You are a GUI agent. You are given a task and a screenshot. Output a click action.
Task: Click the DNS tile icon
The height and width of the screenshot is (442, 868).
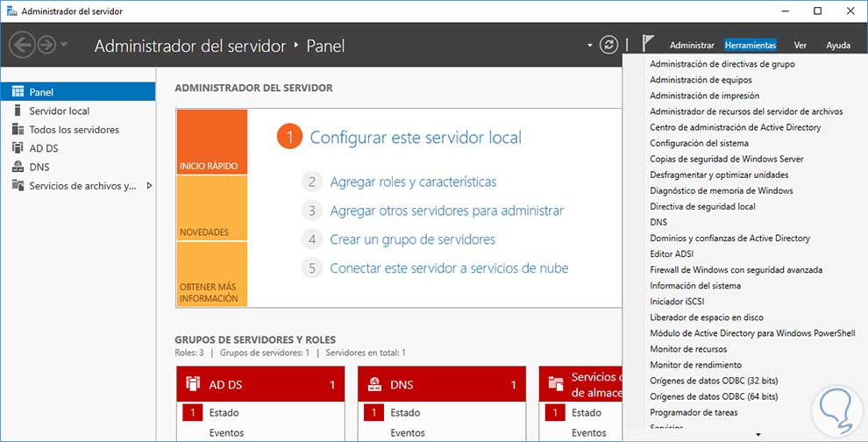tap(374, 383)
